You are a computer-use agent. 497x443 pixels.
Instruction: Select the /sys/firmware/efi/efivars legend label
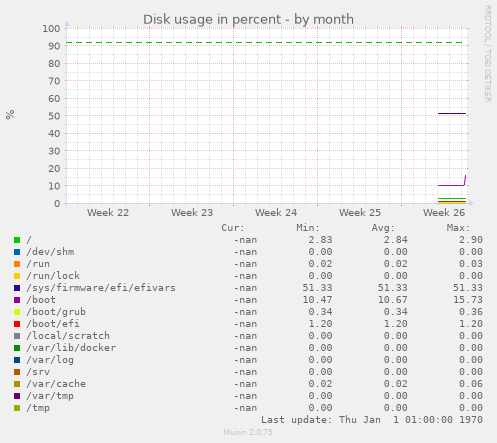click(101, 288)
